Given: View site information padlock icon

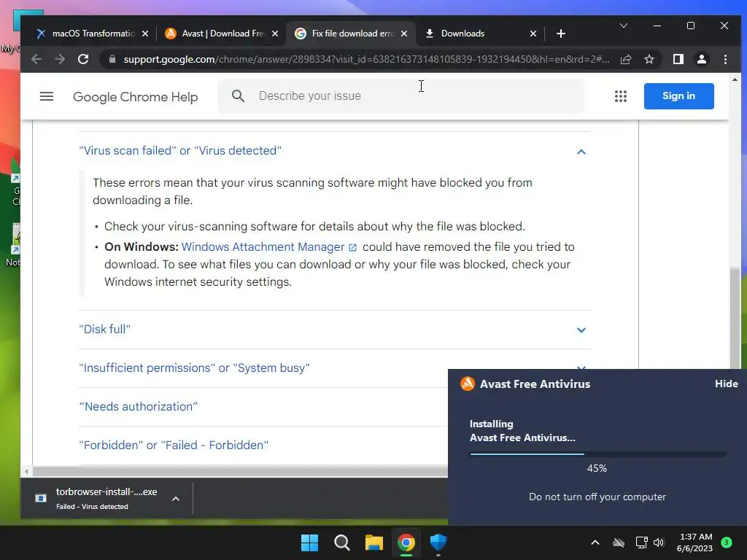Looking at the screenshot, I should (112, 59).
